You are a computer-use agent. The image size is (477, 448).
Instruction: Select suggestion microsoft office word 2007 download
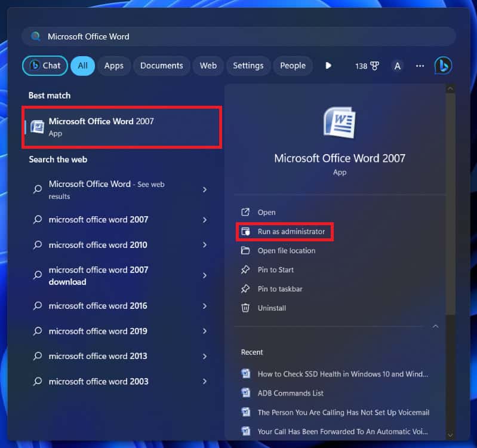pos(99,276)
